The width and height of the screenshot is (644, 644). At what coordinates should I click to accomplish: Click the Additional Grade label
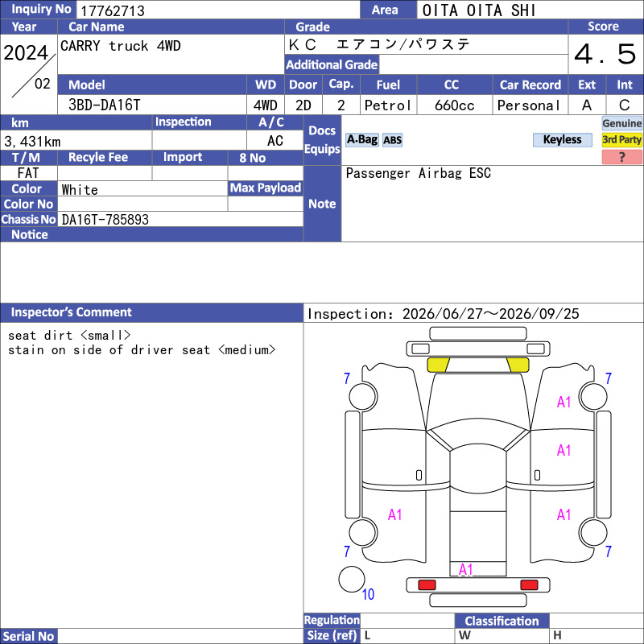point(332,64)
